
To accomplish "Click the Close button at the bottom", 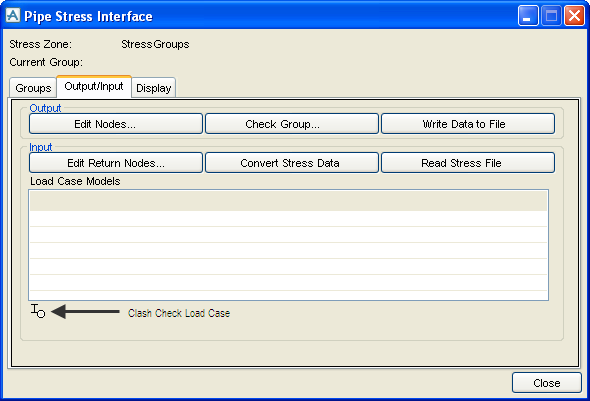I will click(x=547, y=383).
